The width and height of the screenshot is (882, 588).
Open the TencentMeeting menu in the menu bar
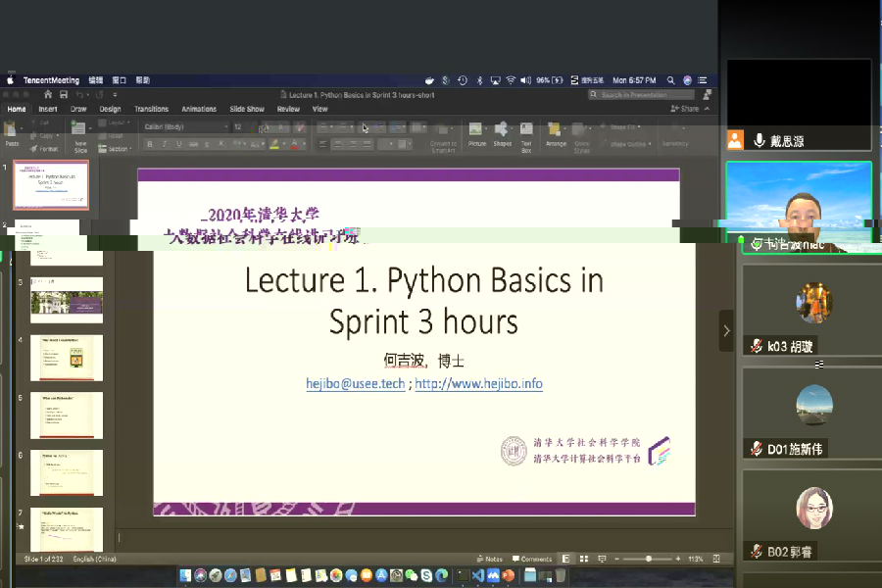51,80
